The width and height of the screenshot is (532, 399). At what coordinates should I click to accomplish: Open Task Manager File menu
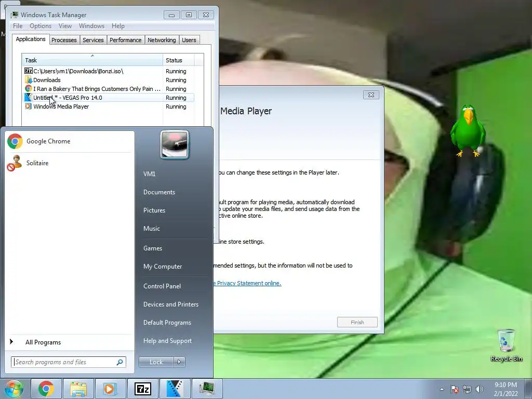tap(18, 26)
